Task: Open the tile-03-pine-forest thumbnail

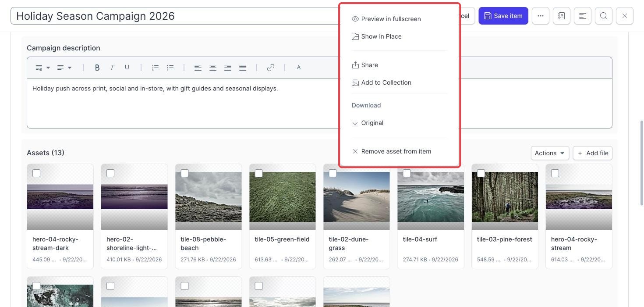Action: pos(505,197)
